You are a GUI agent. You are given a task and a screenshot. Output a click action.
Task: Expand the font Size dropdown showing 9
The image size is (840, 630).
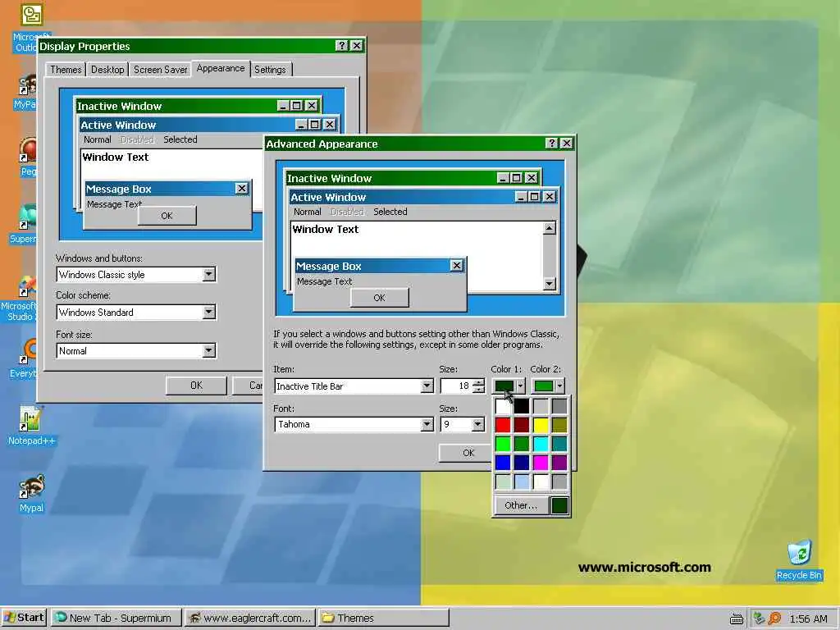[477, 424]
